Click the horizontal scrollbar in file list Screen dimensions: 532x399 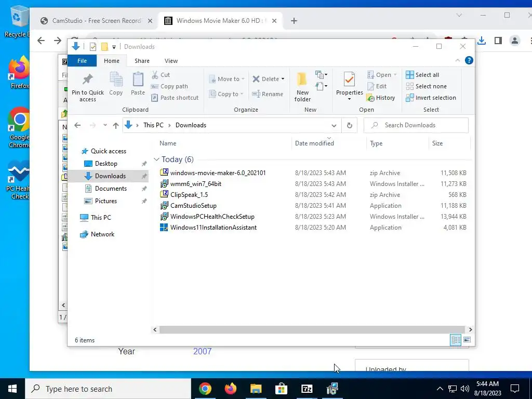312,329
